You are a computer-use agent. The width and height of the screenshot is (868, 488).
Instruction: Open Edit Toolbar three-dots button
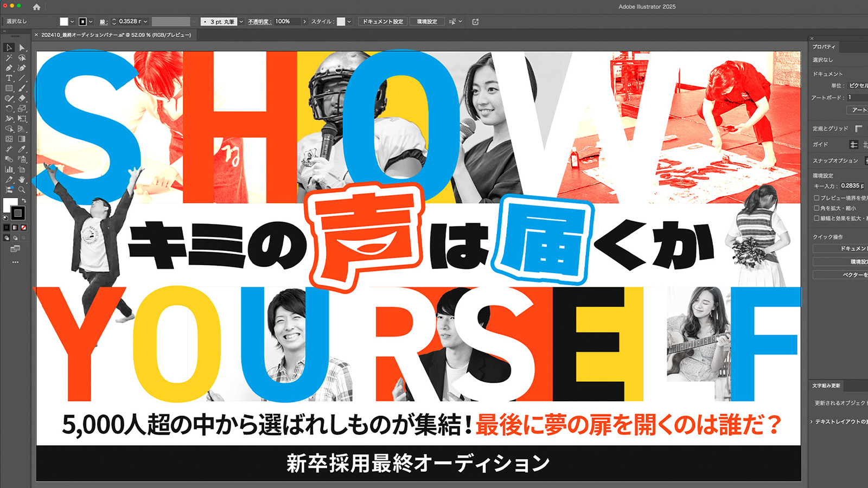[15, 261]
